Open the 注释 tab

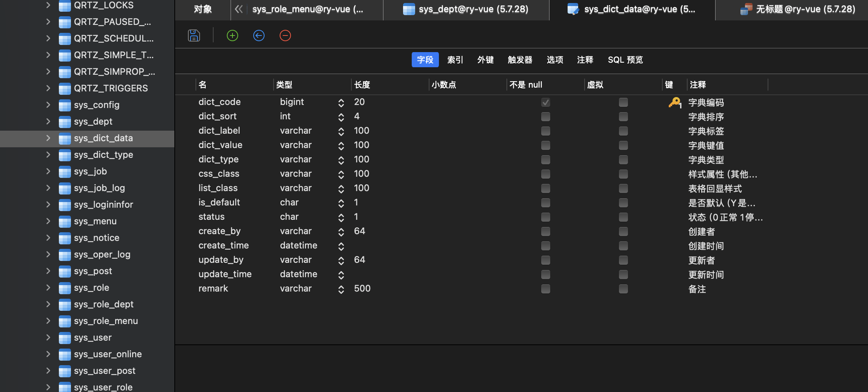(x=585, y=60)
